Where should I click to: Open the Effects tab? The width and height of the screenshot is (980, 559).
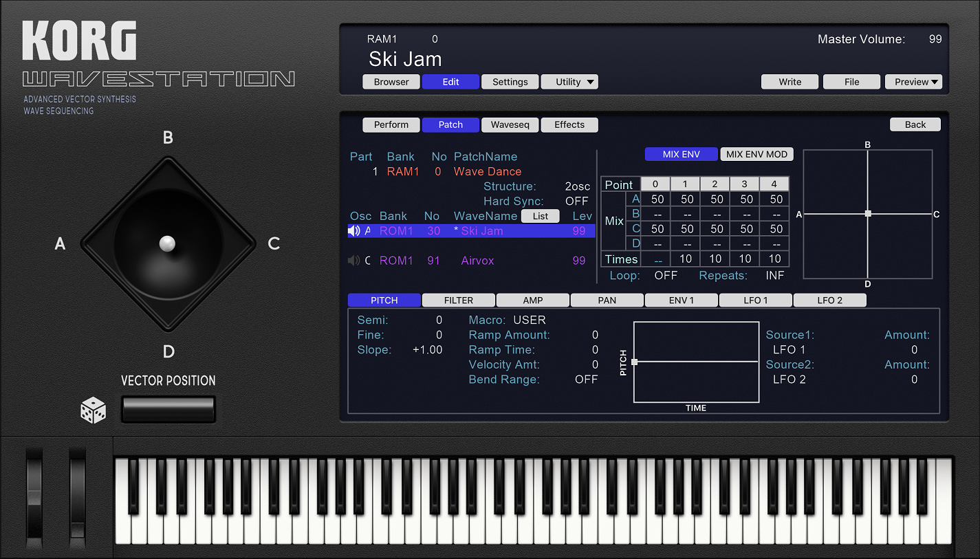[569, 124]
